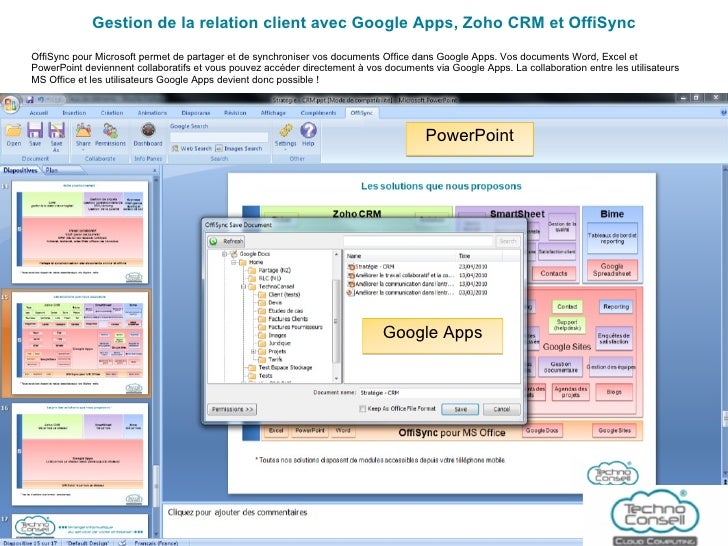The width and height of the screenshot is (728, 546).
Task: Click the quick access save icon
Action: pyautogui.click(x=30, y=99)
